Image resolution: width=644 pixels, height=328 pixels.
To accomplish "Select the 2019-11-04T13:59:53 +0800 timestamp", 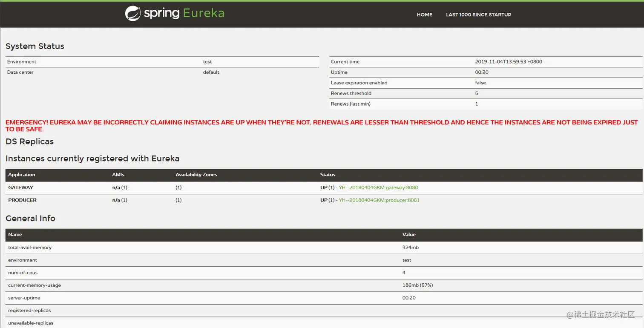I will [509, 62].
